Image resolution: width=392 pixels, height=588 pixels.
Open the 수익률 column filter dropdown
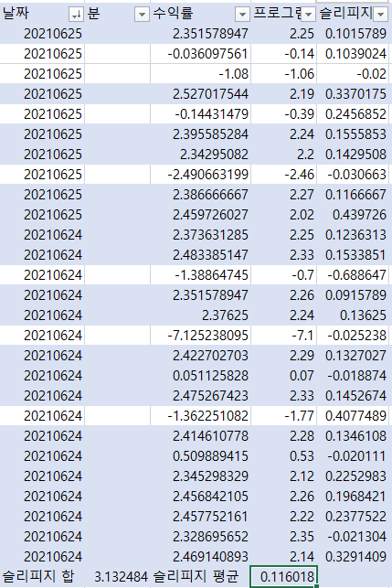pos(242,15)
